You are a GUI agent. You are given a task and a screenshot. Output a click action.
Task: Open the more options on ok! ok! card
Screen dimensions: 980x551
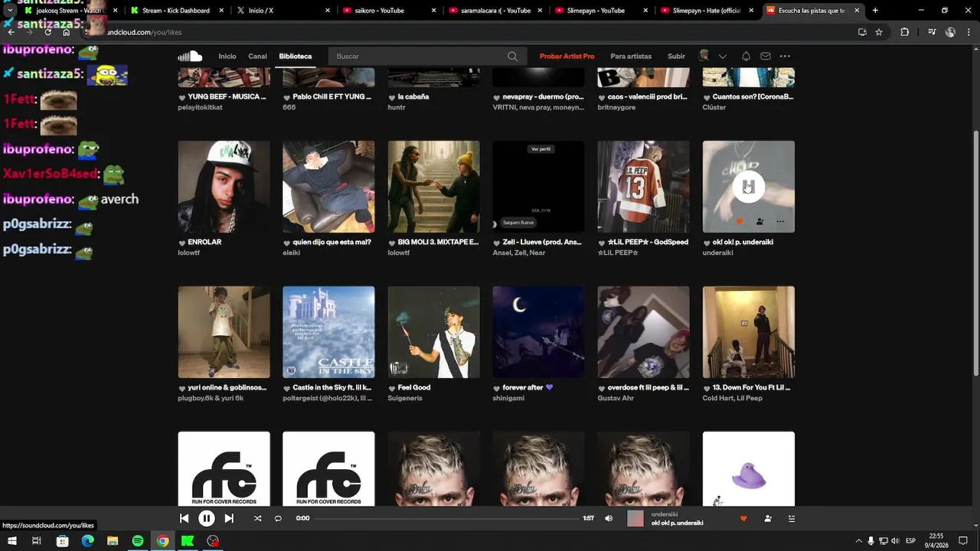780,221
